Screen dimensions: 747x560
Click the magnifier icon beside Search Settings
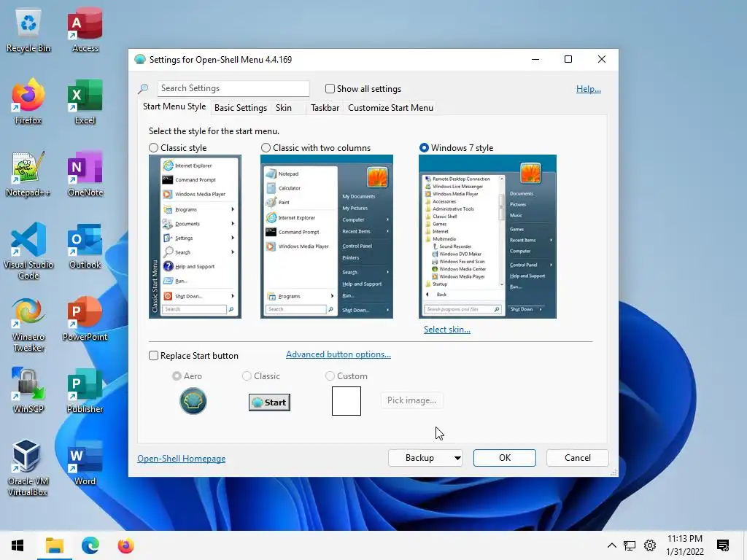(143, 88)
